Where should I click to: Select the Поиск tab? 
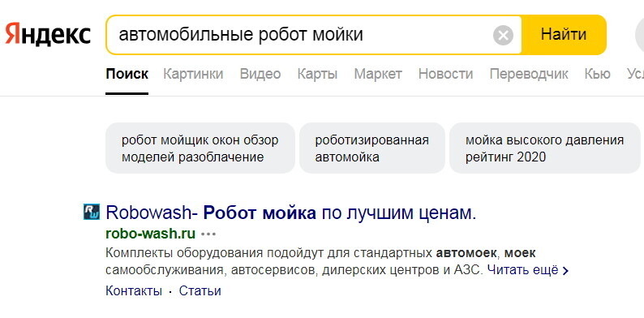(x=127, y=74)
